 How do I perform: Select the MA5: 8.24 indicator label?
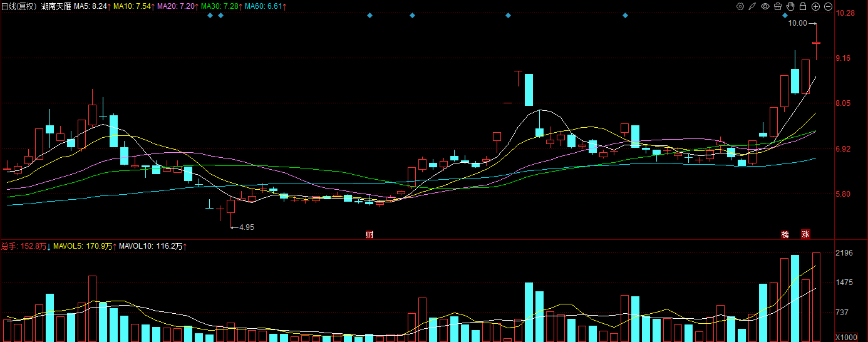click(93, 6)
